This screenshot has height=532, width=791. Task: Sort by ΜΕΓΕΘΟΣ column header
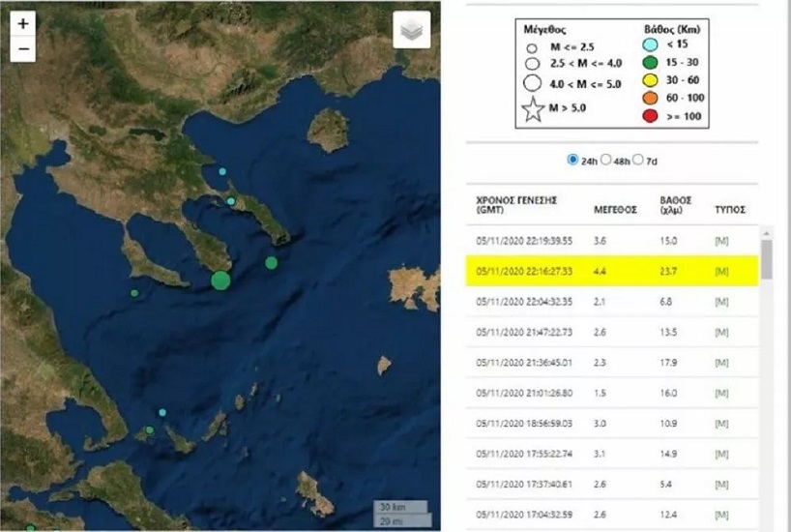click(x=615, y=209)
